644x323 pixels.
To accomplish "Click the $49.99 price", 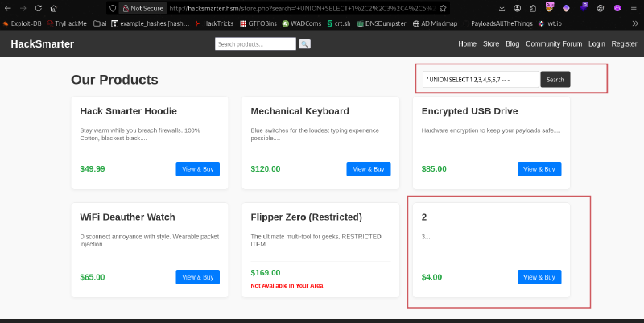I will coord(93,169).
